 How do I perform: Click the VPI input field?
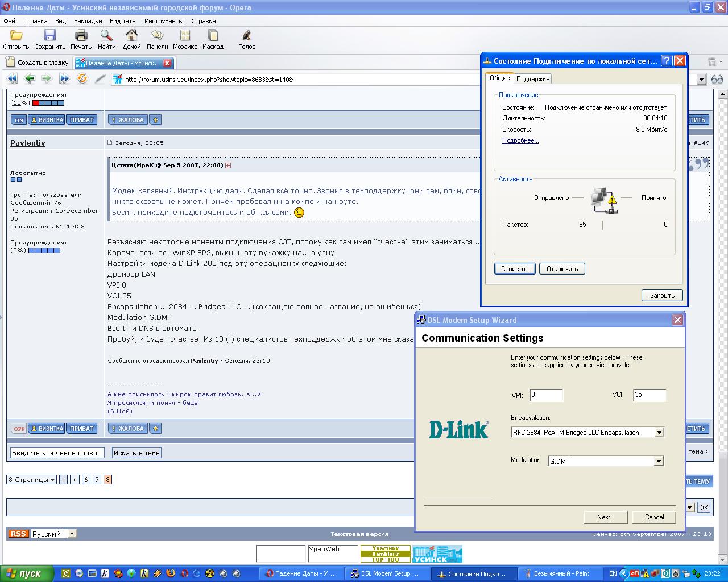coord(546,394)
